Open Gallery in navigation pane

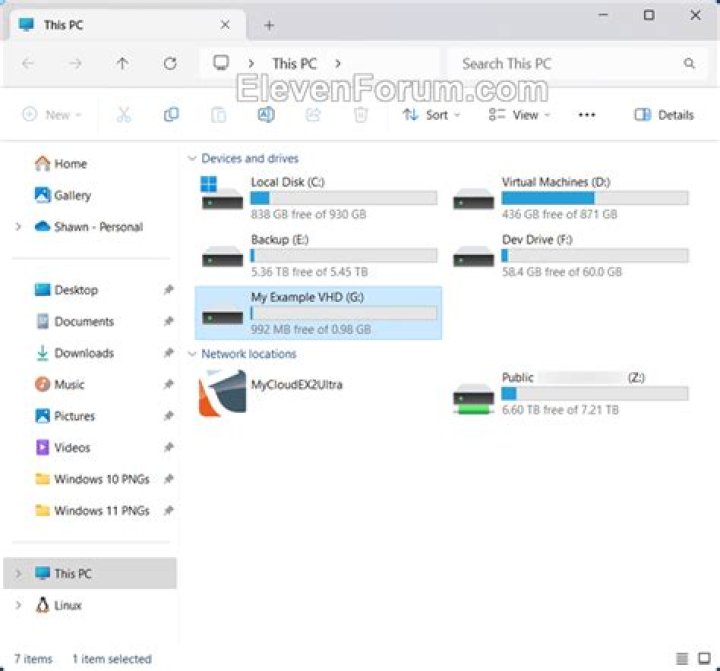tap(63, 195)
